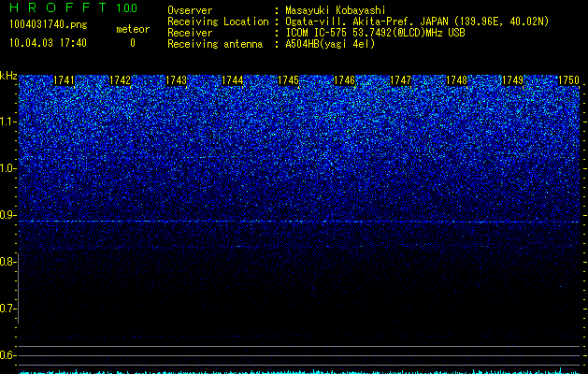
Task: Click the 1746 time marker
Action: point(345,80)
